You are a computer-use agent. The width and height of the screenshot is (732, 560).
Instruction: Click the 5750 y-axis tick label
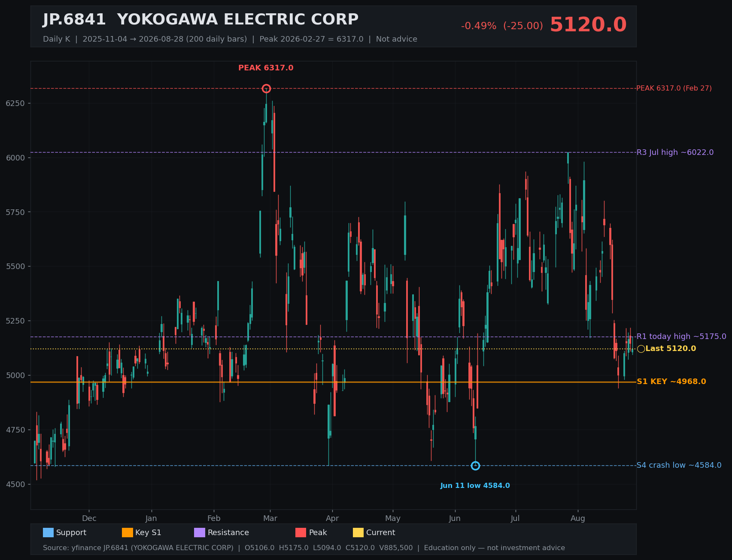[15, 212]
